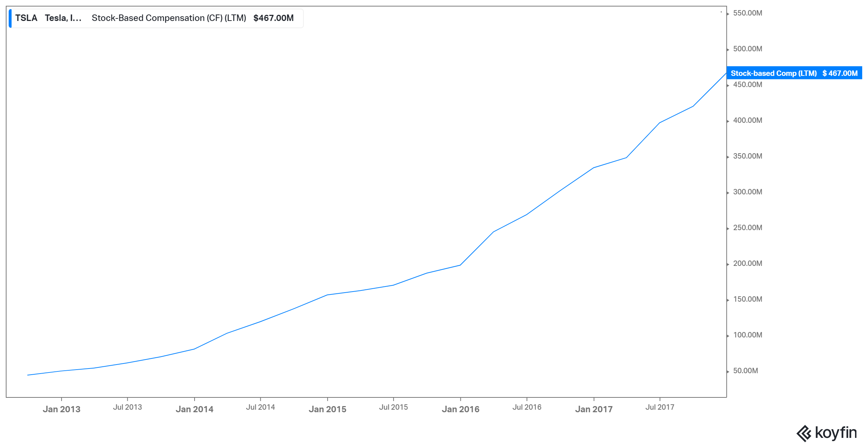Screen dimensions: 868x448
Task: Click the Jan 2013 x-axis label
Action: 61,409
